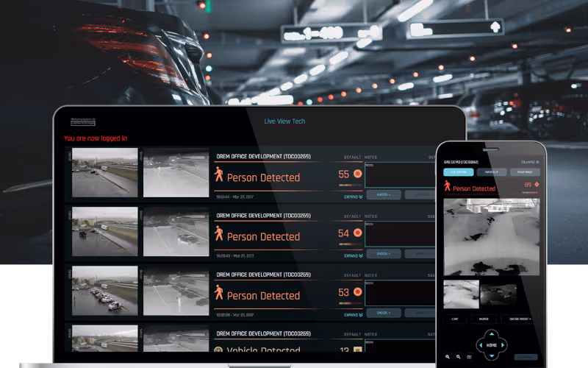The image size is (588, 368).
Task: Tap the middle button beside Light on phone
Action: (x=484, y=319)
